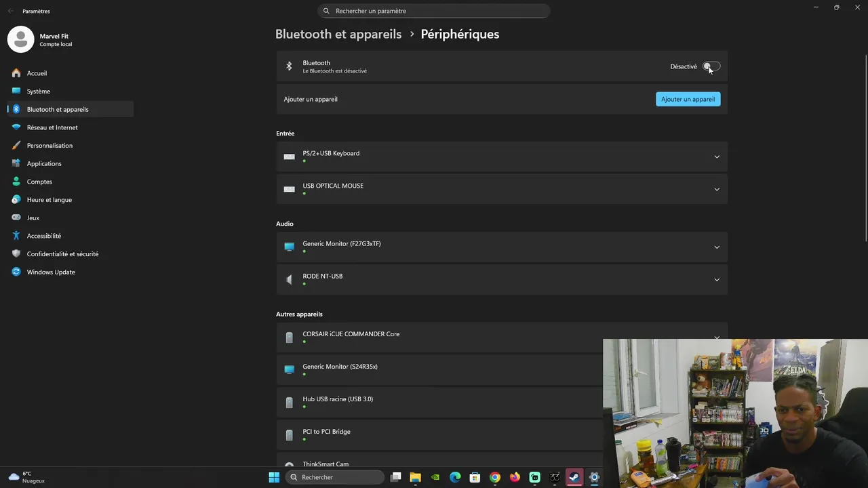
Task: Open Microsoft Store from the taskbar
Action: [x=475, y=477]
